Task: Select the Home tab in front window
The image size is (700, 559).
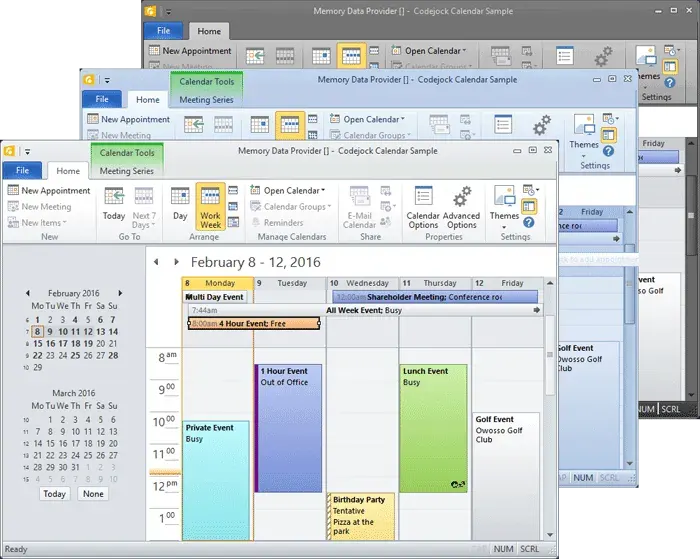Action: point(68,171)
